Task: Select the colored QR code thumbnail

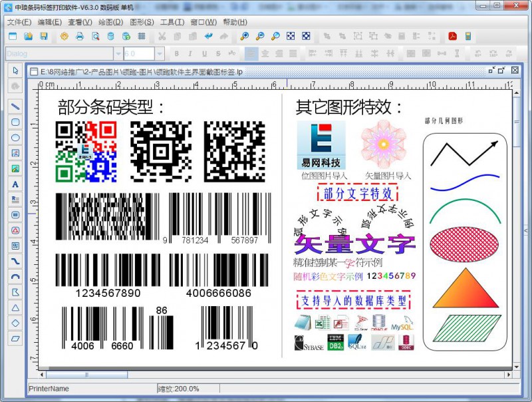Action: pyautogui.click(x=86, y=152)
